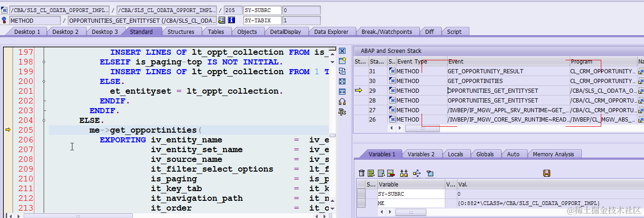Open the Memory Analysis tab
Screen dimensions: 644x218
(x=553, y=154)
